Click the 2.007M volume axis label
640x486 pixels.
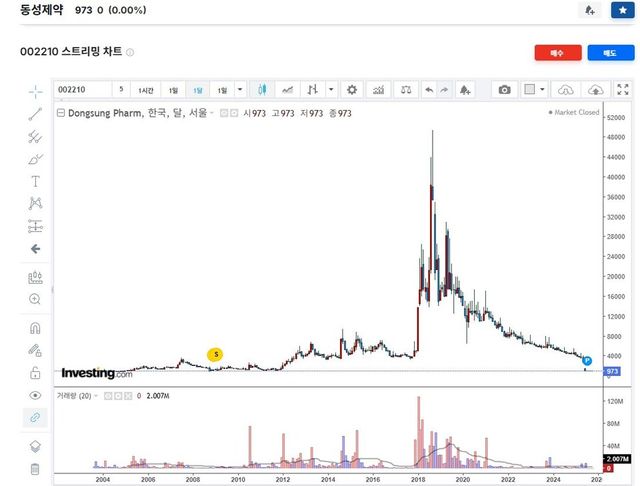[x=618, y=459]
